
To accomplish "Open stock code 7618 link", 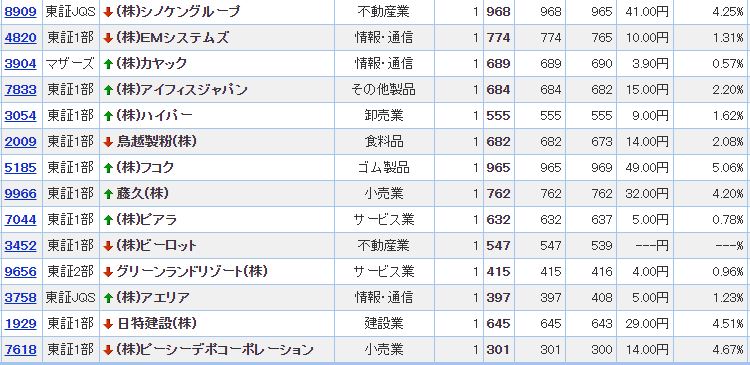I will [21, 350].
